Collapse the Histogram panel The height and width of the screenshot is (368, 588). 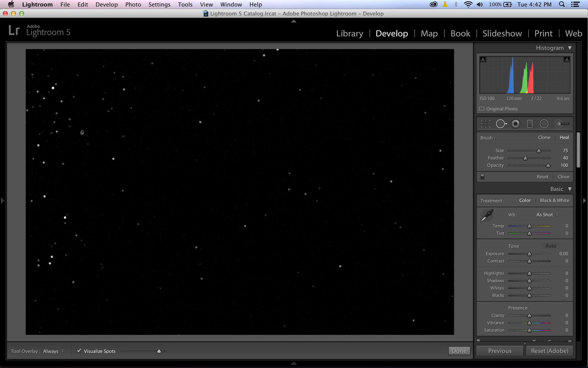[570, 48]
